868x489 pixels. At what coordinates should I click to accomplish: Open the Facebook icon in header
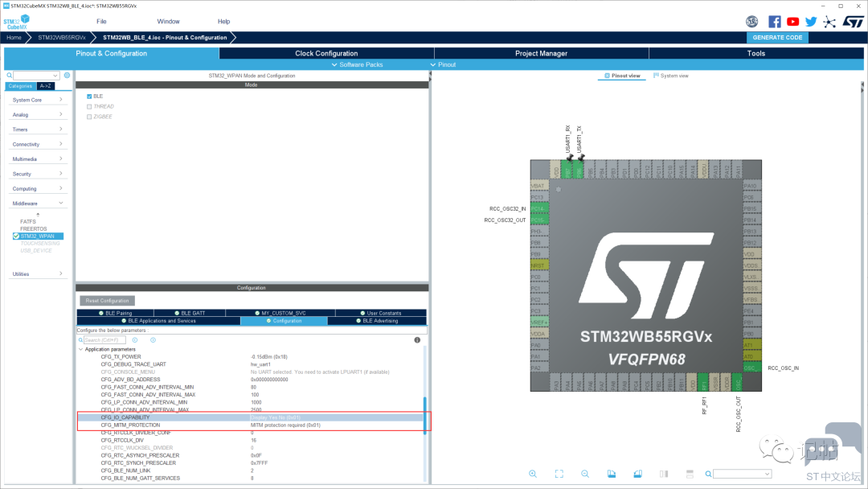(775, 22)
